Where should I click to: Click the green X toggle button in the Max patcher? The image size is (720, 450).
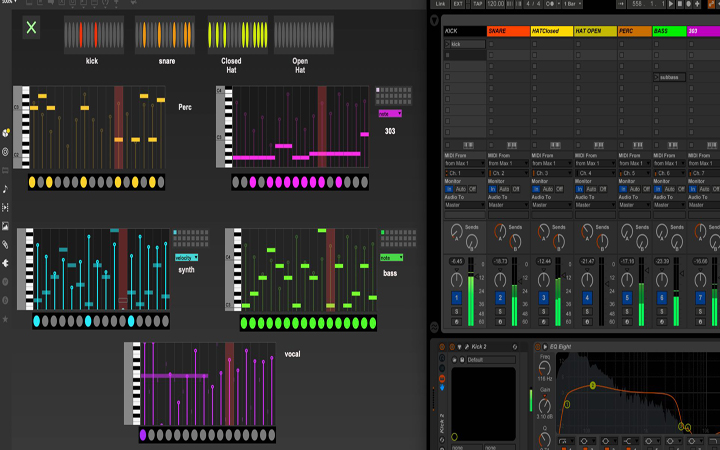pyautogui.click(x=31, y=27)
